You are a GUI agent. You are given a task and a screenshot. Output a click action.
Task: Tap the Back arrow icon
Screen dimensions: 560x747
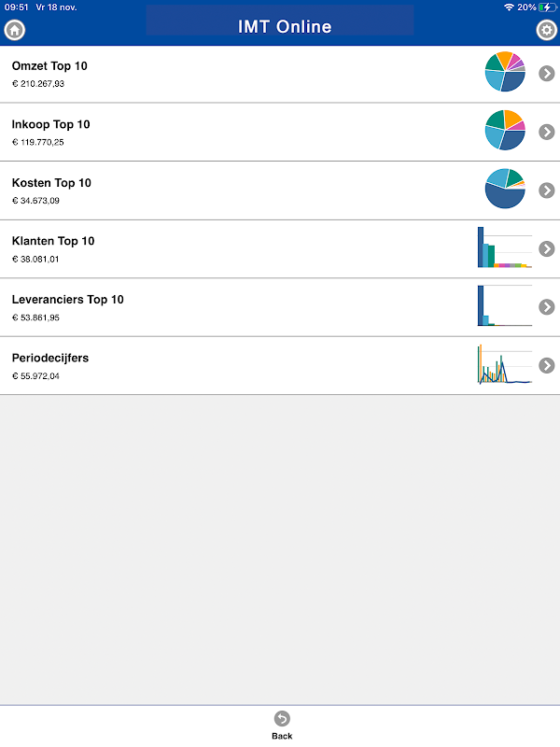point(282,718)
